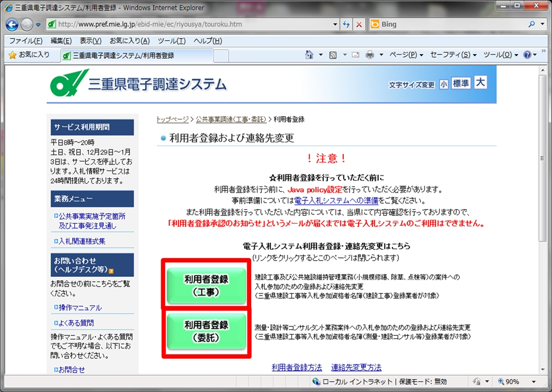Open a new blank tab
552x392 pixels.
click(221, 56)
